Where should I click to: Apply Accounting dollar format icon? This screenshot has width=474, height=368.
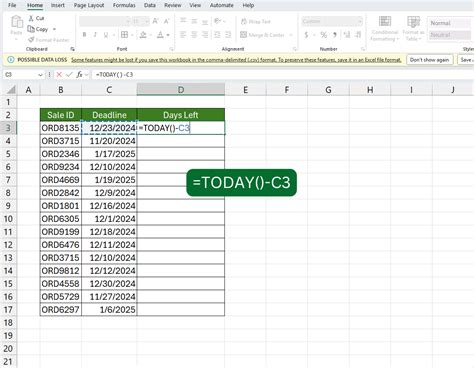click(306, 35)
